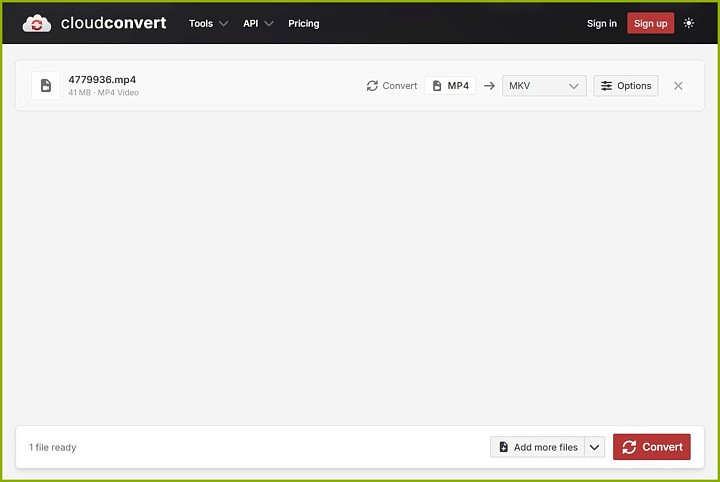
Task: Click the sliders icon in Options button
Action: pos(606,86)
